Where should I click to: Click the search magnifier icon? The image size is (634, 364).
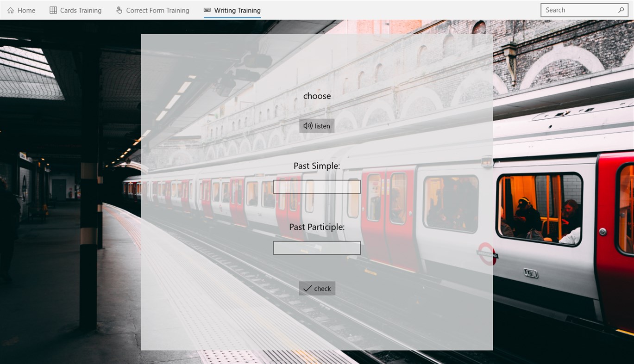[621, 10]
